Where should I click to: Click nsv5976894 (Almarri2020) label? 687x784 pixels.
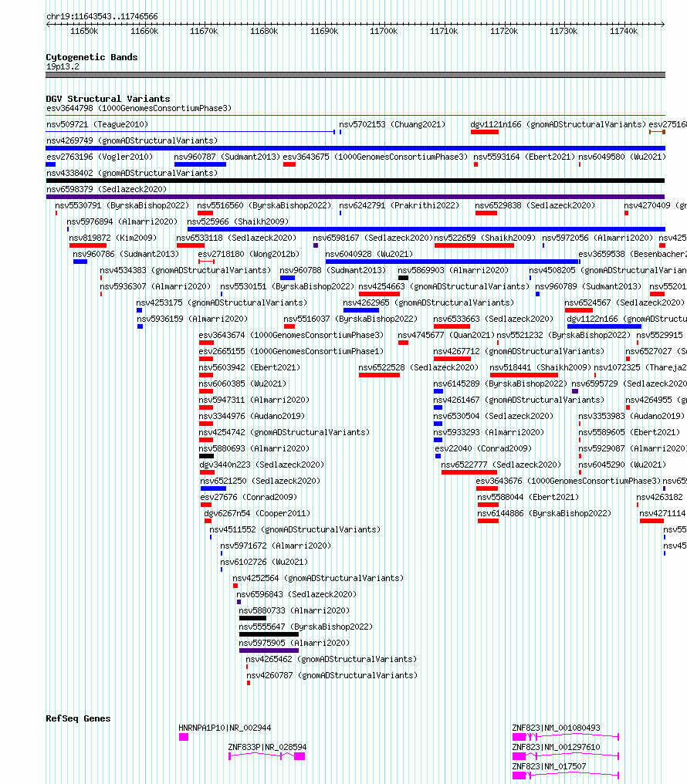tap(122, 221)
